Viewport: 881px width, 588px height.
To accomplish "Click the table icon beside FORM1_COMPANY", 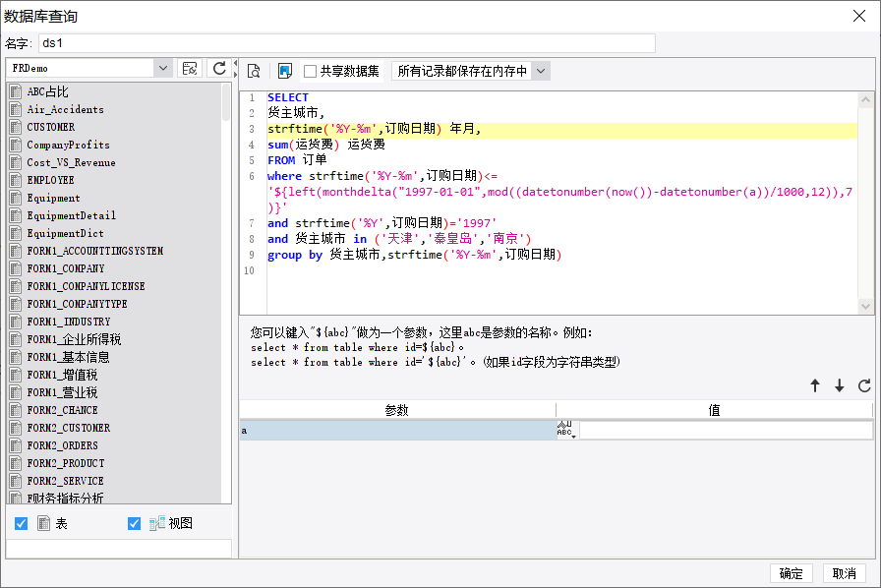I will [16, 268].
